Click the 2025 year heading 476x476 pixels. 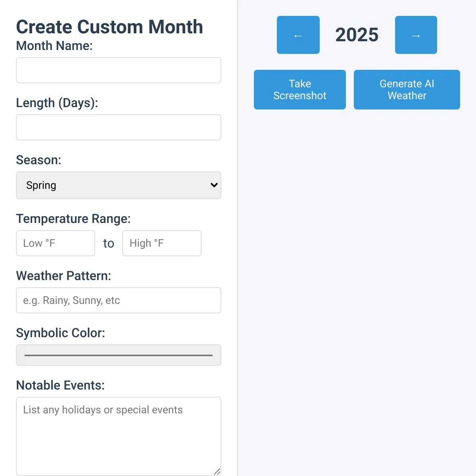357,35
